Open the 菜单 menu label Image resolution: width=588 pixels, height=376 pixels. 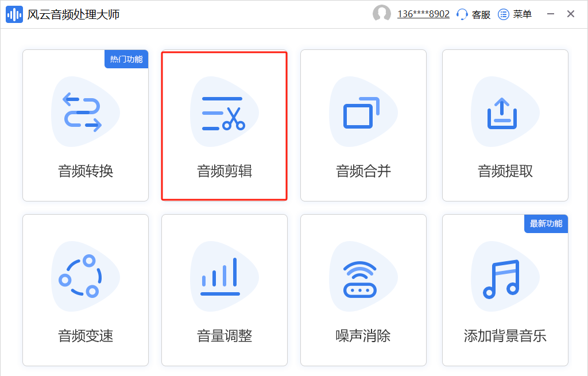point(523,14)
